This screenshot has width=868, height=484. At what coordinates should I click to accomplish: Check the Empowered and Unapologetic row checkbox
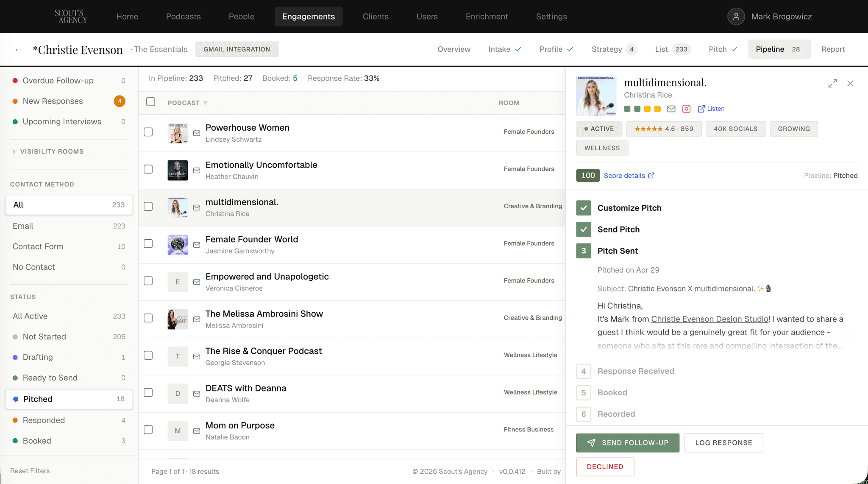pyautogui.click(x=148, y=281)
